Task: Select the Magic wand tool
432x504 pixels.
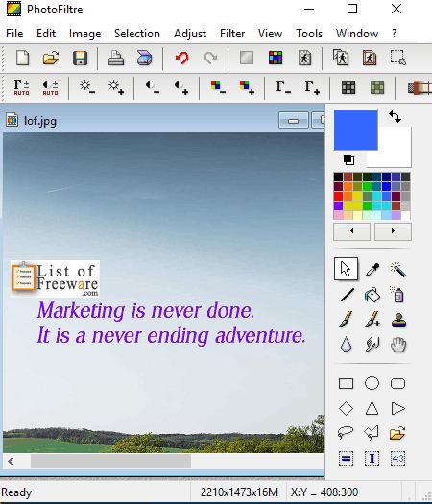Action: [x=398, y=269]
